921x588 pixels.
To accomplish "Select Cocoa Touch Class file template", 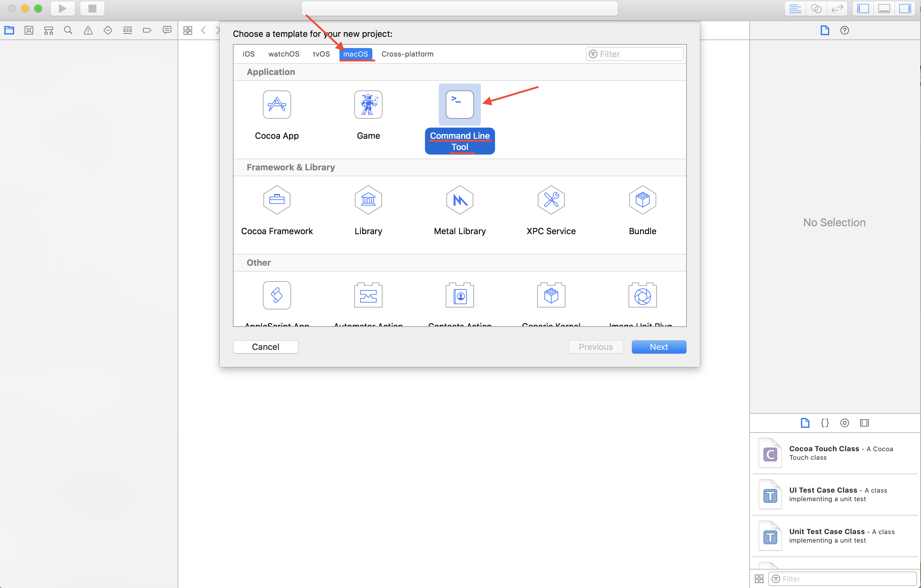I will (835, 453).
